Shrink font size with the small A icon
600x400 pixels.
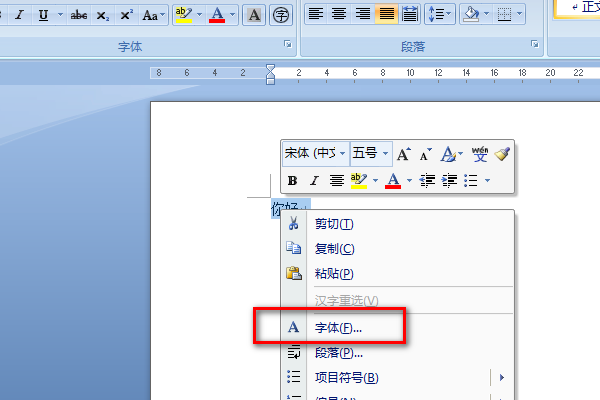tap(426, 155)
